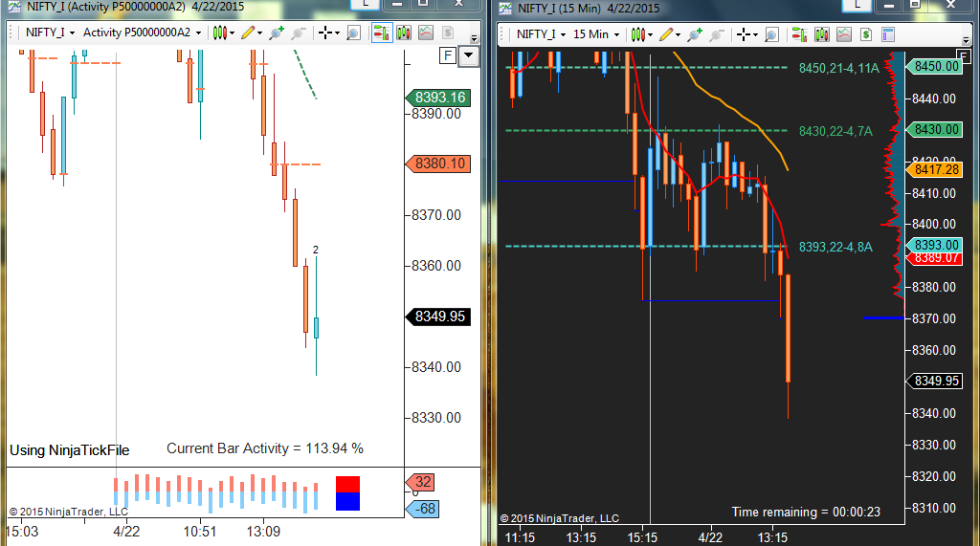980x546 pixels.
Task: Click black 8349.95 marker in Activity window
Action: [x=438, y=317]
